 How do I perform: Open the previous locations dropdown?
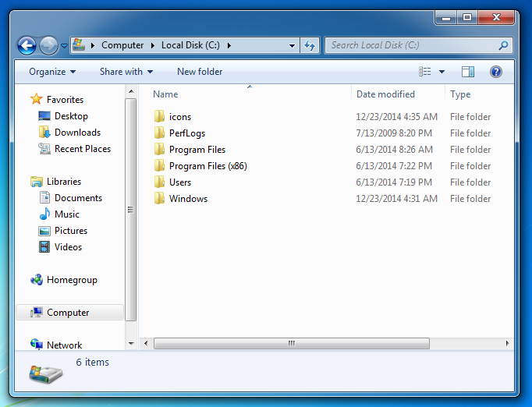[x=292, y=45]
